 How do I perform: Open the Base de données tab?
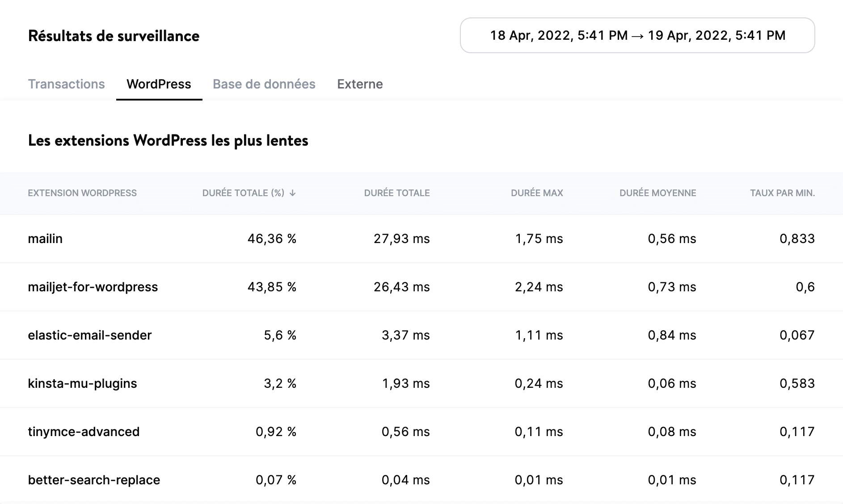(264, 84)
